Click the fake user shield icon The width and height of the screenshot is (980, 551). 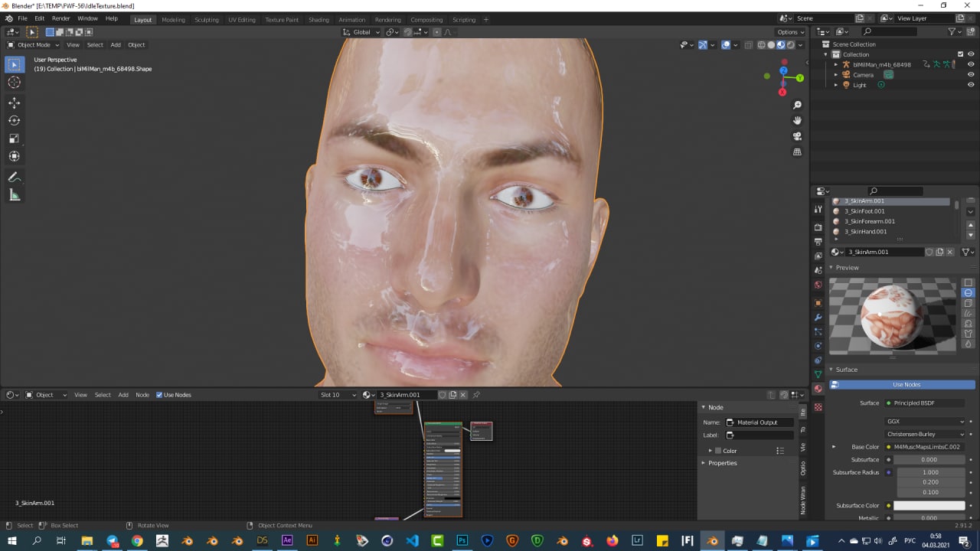[x=929, y=252]
